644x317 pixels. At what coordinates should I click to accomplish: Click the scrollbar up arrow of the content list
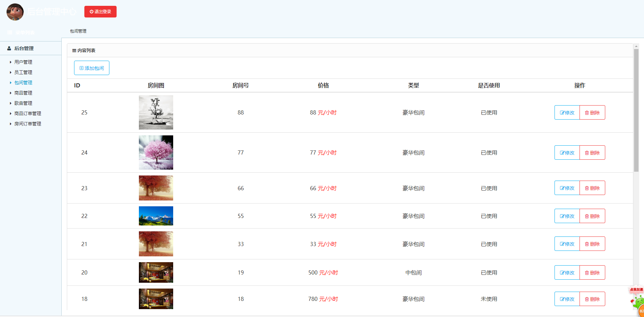[636, 46]
